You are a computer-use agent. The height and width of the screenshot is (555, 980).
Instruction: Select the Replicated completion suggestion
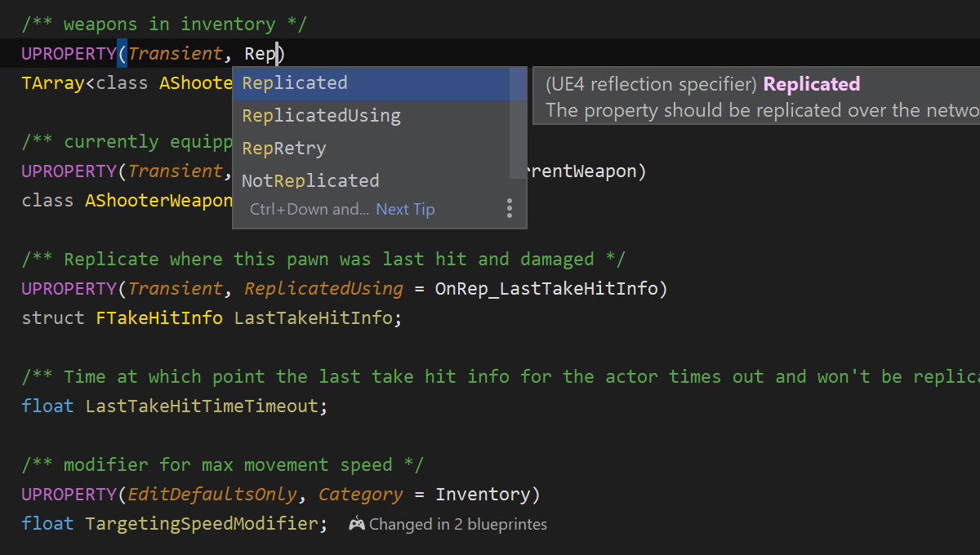295,83
